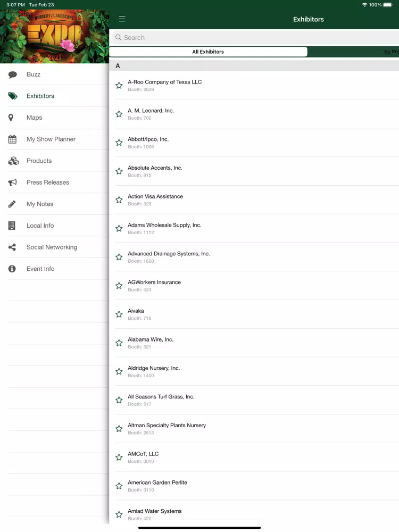Star AMCoT, LLC exhibitor
399x532 pixels.
coord(119,458)
